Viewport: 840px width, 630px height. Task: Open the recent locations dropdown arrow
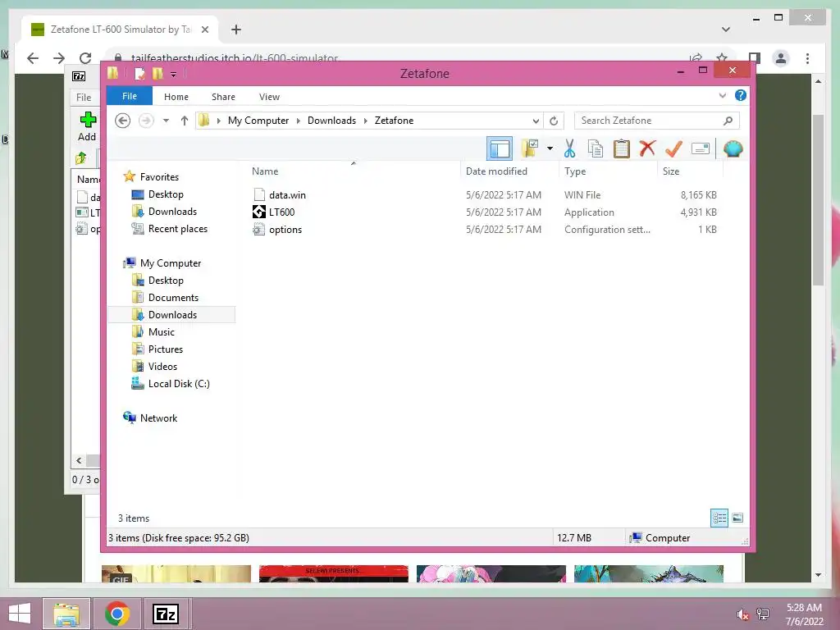(166, 121)
